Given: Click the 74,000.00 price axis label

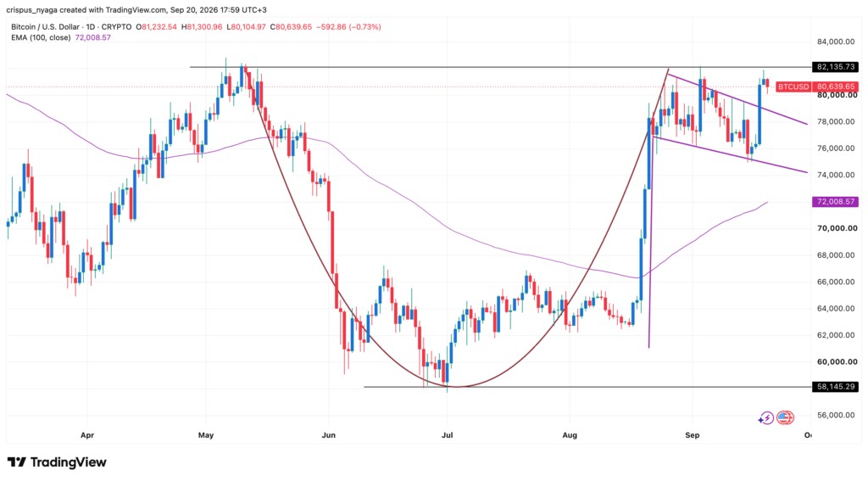Looking at the screenshot, I should pyautogui.click(x=837, y=175).
